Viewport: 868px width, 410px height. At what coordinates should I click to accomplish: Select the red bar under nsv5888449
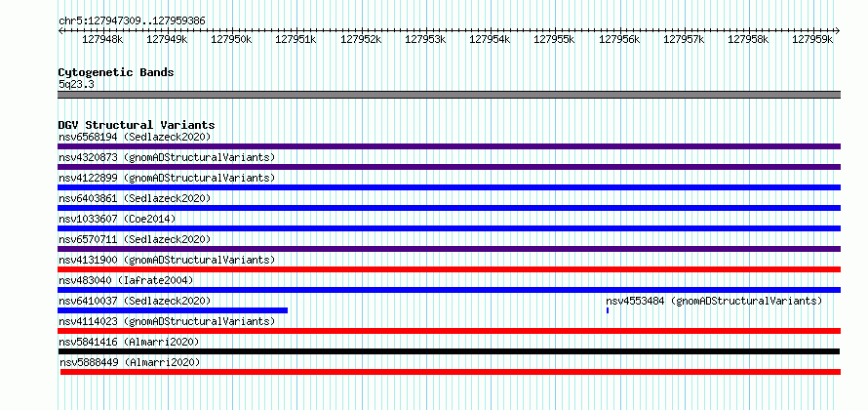pos(451,372)
